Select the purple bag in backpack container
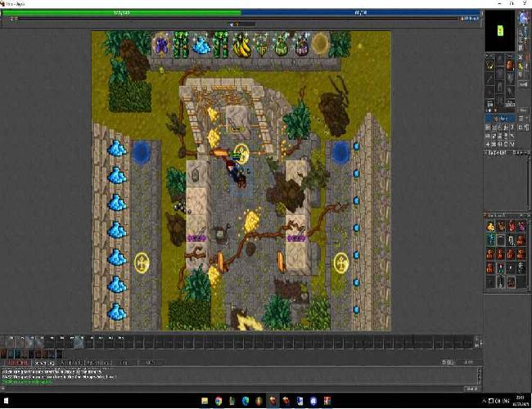 pyautogui.click(x=521, y=227)
